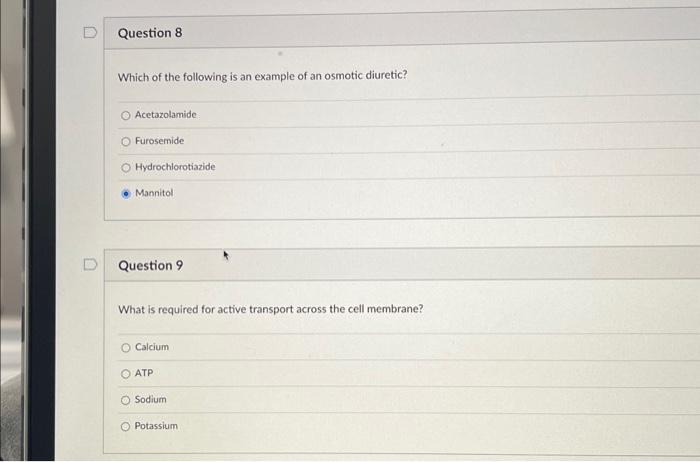
Task: Pick the Hydrochlorotiazide radio button
Action: pyautogui.click(x=126, y=167)
